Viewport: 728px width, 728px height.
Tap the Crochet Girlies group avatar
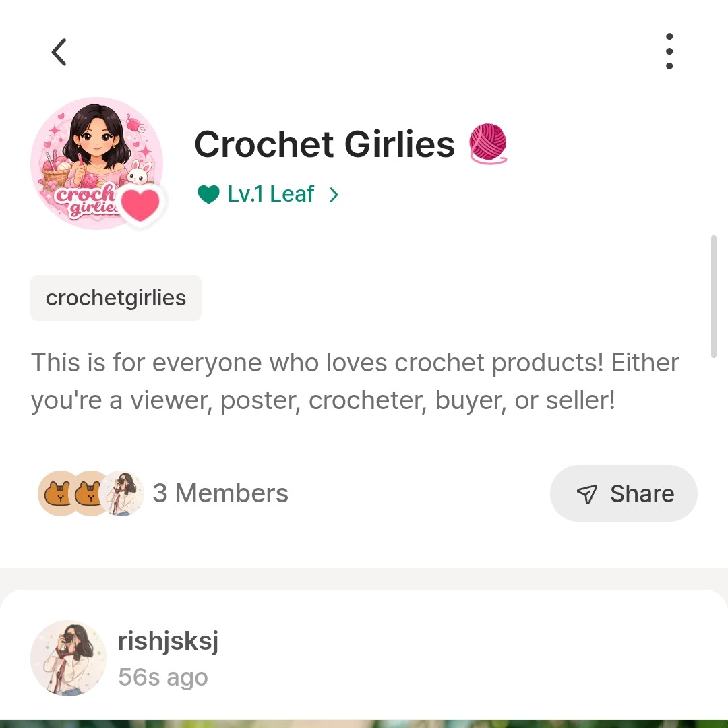click(x=96, y=162)
